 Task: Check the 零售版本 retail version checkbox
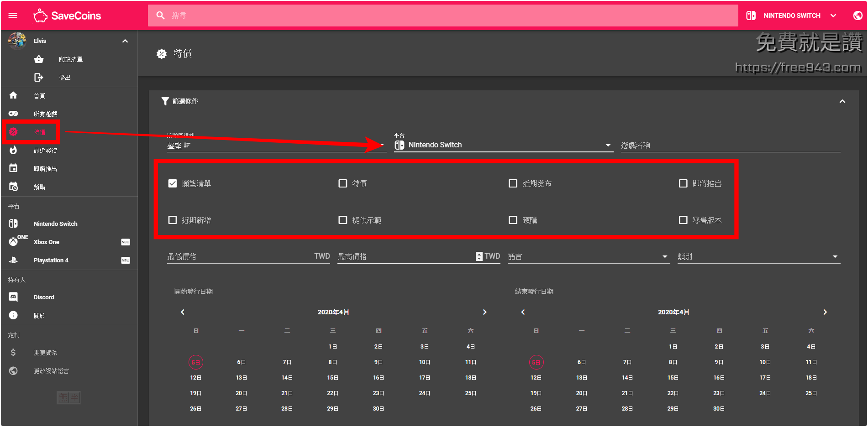click(683, 220)
